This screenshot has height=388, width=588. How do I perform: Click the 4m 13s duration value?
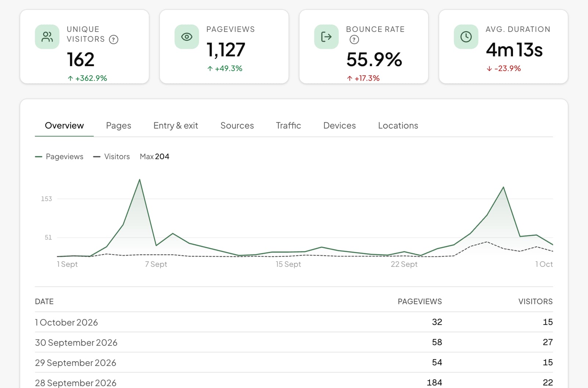point(514,50)
